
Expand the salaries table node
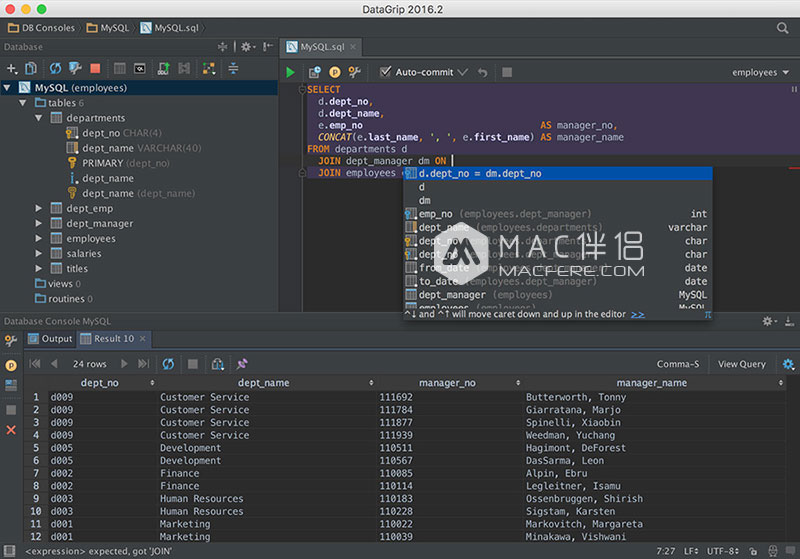pyautogui.click(x=39, y=253)
